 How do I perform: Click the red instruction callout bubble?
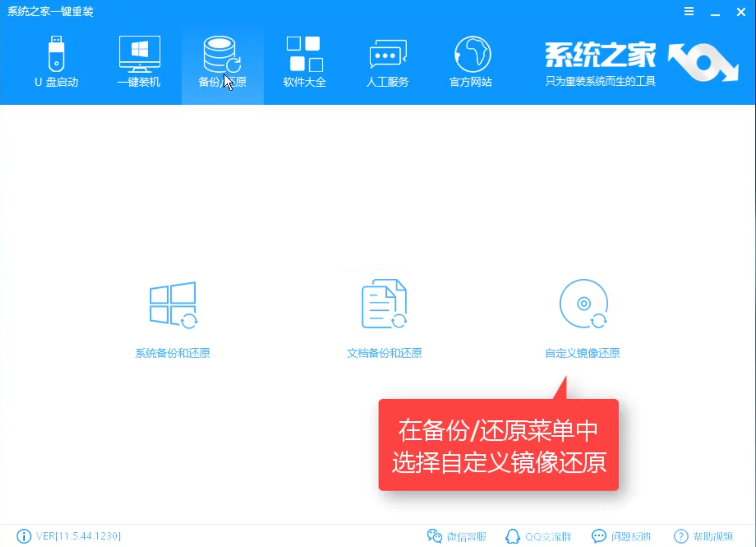tap(498, 445)
